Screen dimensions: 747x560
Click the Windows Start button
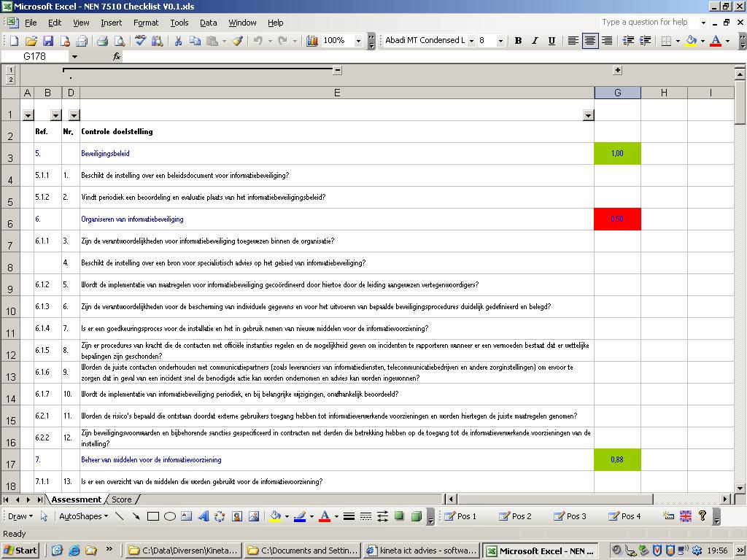tap(20, 551)
